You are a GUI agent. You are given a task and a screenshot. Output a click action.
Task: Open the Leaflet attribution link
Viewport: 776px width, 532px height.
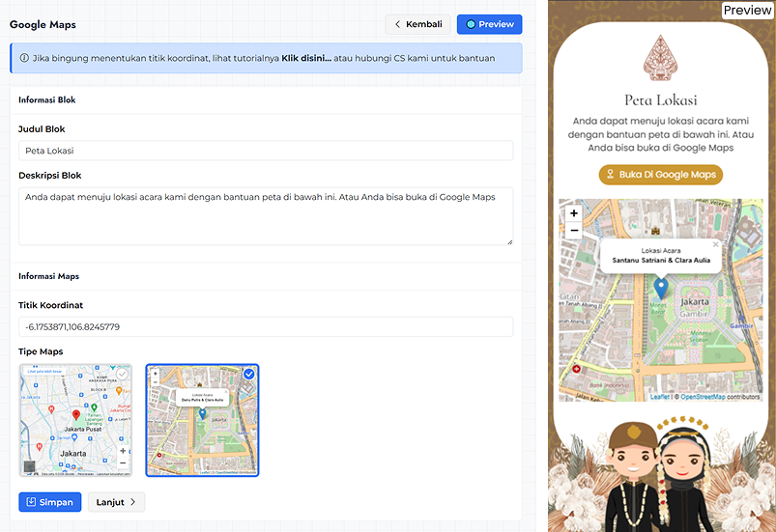click(659, 397)
